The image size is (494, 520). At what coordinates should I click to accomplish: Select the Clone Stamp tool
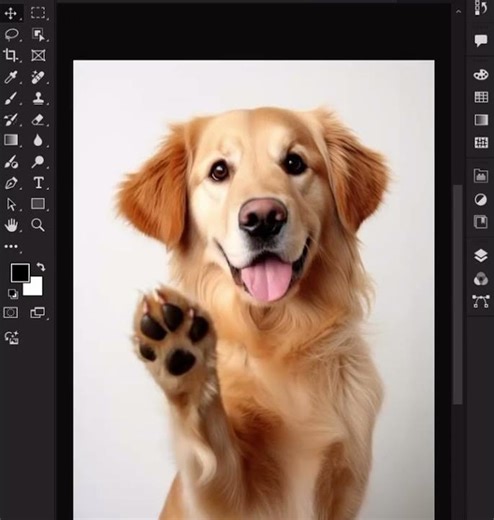point(38,98)
